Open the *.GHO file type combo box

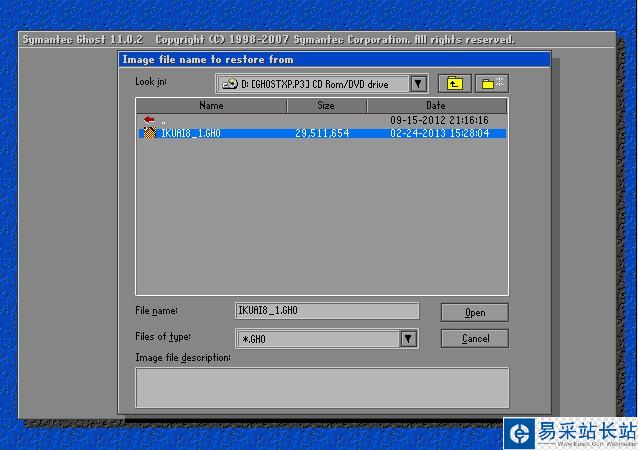pos(327,339)
